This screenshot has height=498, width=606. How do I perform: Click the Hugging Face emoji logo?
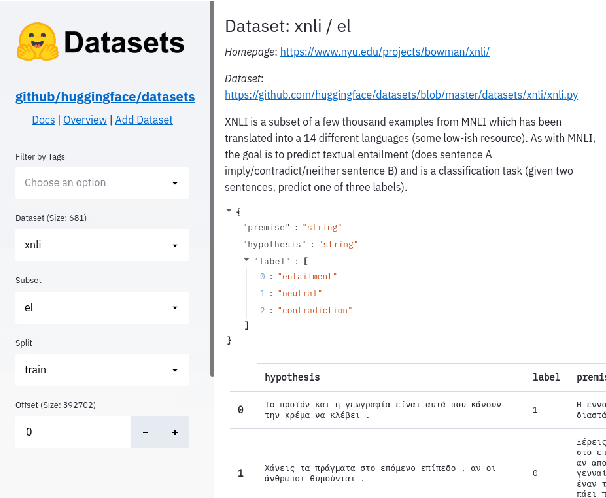(x=37, y=42)
